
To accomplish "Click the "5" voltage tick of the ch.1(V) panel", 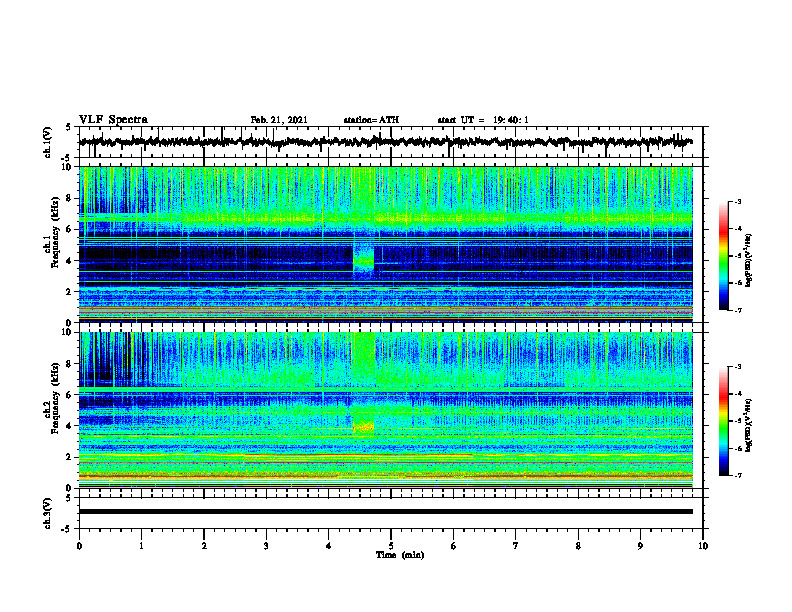I will (x=69, y=128).
